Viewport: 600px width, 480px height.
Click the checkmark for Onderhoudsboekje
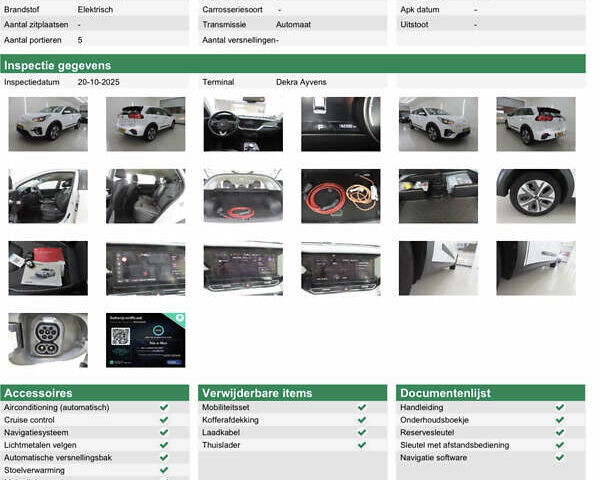click(x=560, y=420)
